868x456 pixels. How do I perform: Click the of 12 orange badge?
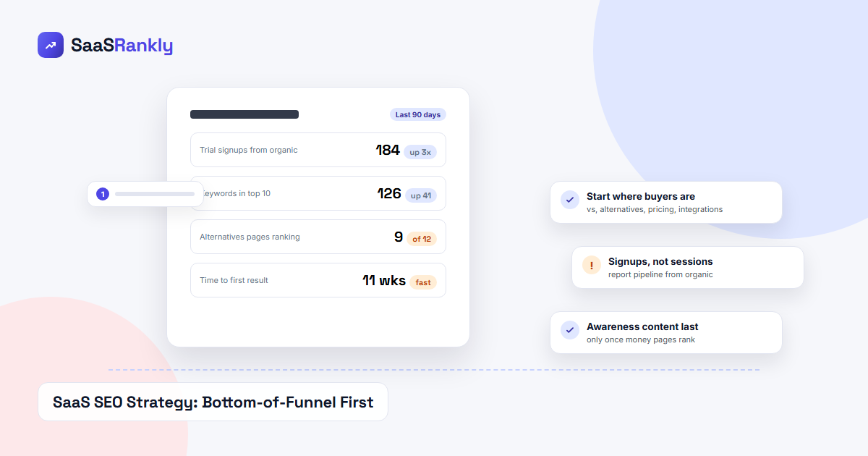coord(422,239)
